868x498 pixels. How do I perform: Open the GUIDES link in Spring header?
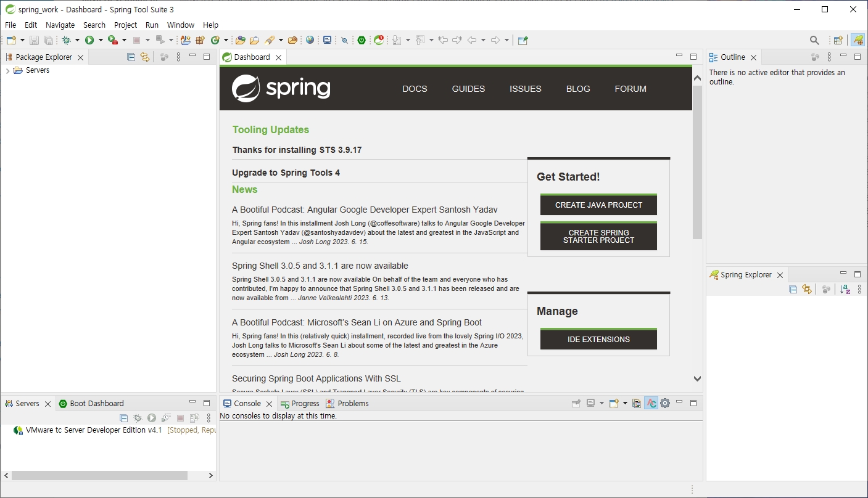tap(468, 89)
